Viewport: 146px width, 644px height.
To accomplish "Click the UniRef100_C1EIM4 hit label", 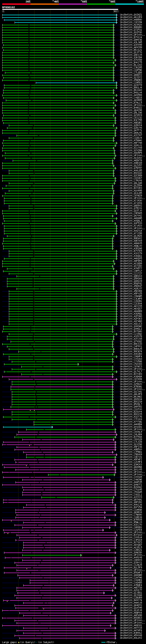I will [131, 22].
